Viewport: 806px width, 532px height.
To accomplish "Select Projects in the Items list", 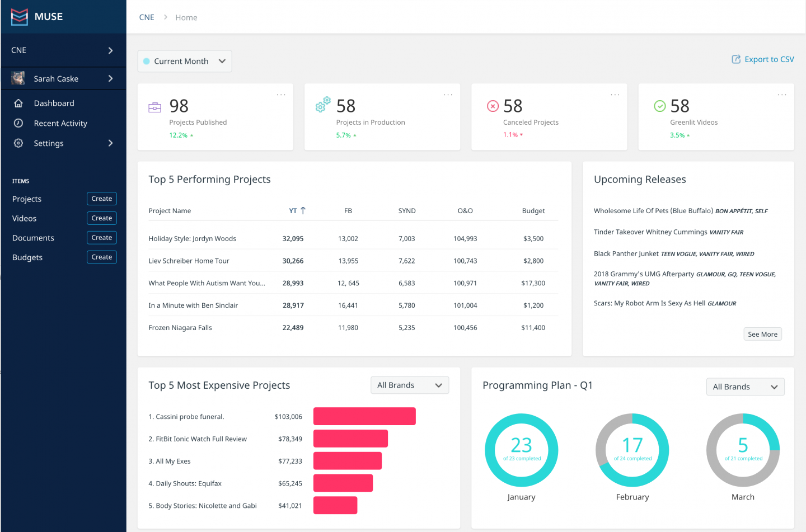I will pyautogui.click(x=27, y=199).
